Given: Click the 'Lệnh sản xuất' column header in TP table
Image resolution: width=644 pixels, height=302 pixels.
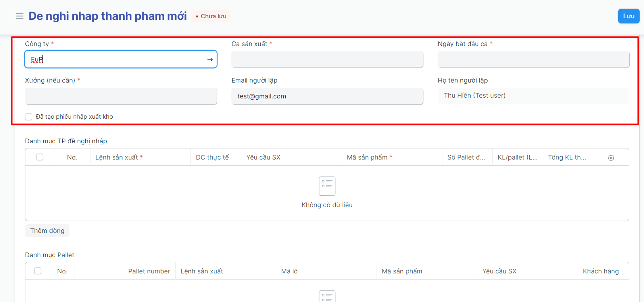Looking at the screenshot, I should [x=117, y=157].
